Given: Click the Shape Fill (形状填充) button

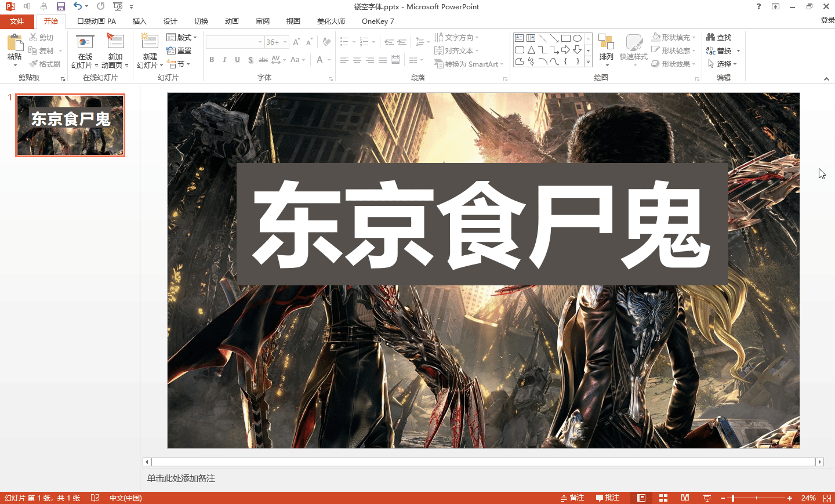Looking at the screenshot, I should (672, 37).
